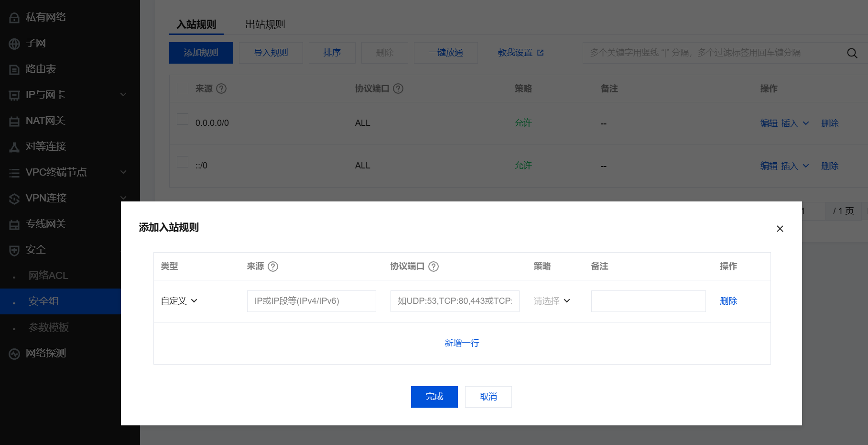Click the 子网 globe icon

[x=14, y=44]
